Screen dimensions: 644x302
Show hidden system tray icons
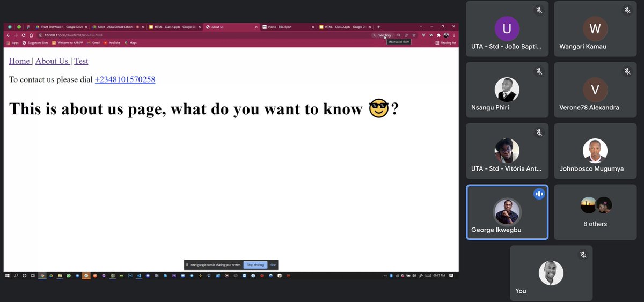[385, 275]
